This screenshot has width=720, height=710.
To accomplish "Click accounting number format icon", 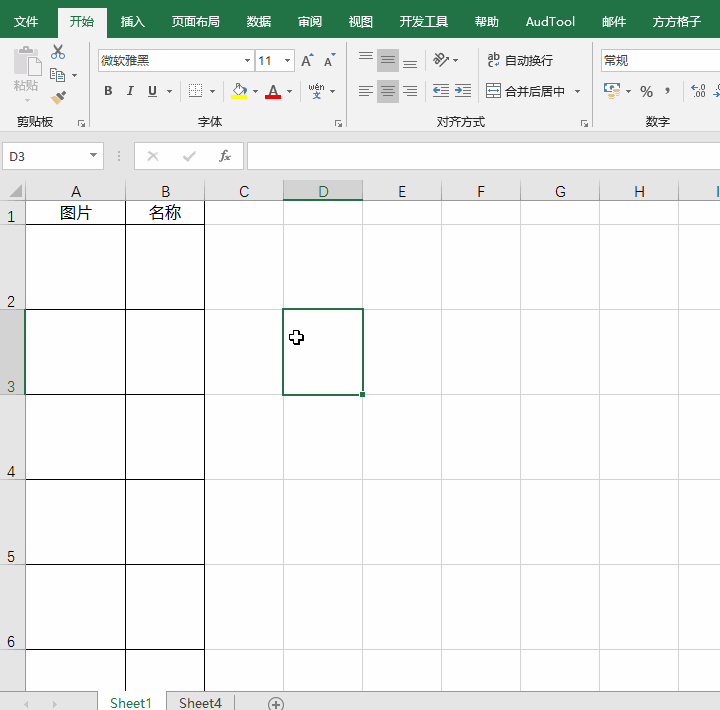I will click(612, 91).
